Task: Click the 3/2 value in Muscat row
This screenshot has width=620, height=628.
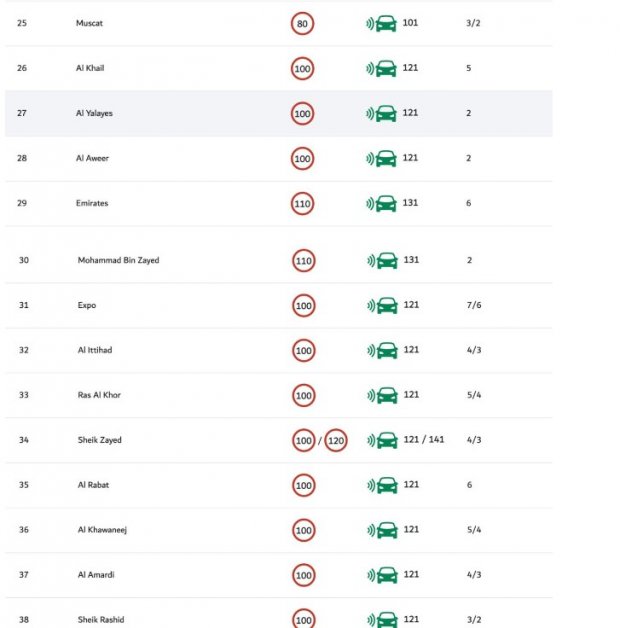Action: pos(473,23)
